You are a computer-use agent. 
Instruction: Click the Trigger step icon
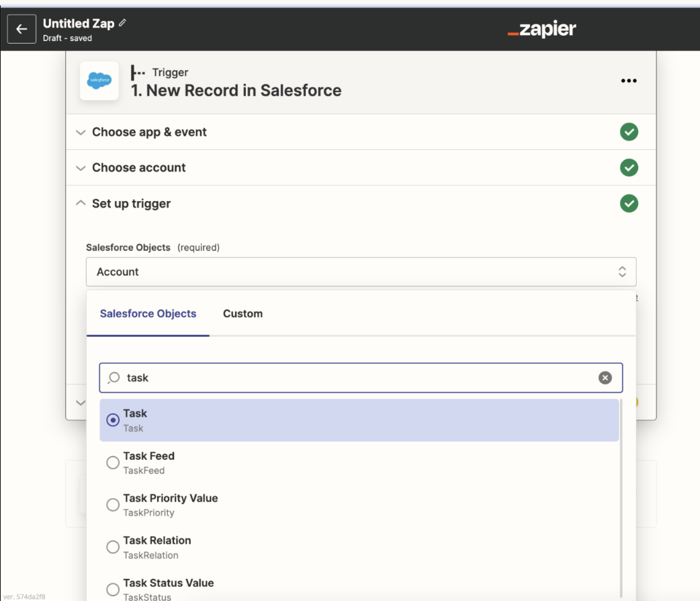pos(138,73)
